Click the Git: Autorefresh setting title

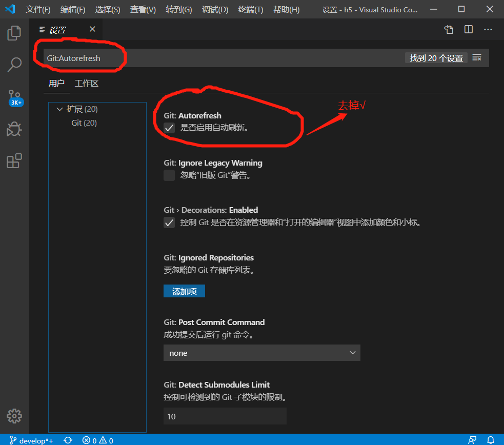(193, 116)
